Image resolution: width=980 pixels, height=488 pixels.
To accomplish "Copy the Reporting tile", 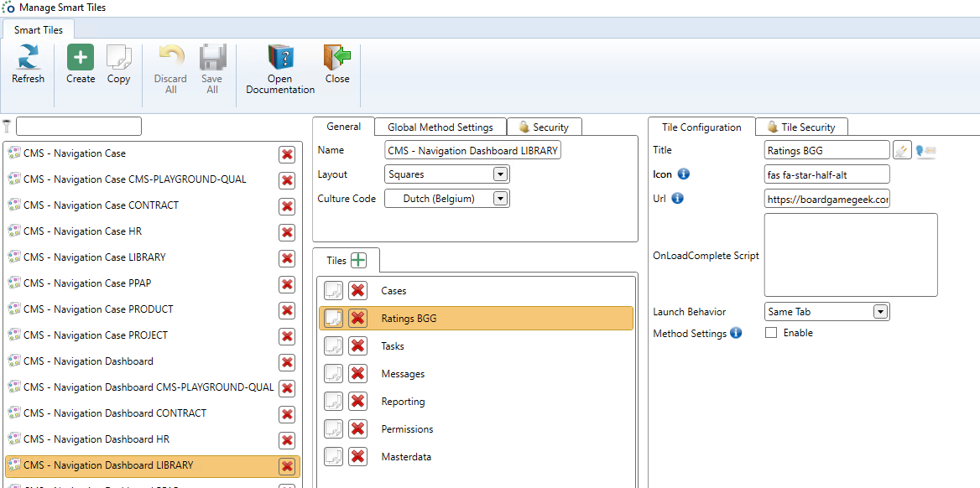I will (x=334, y=401).
